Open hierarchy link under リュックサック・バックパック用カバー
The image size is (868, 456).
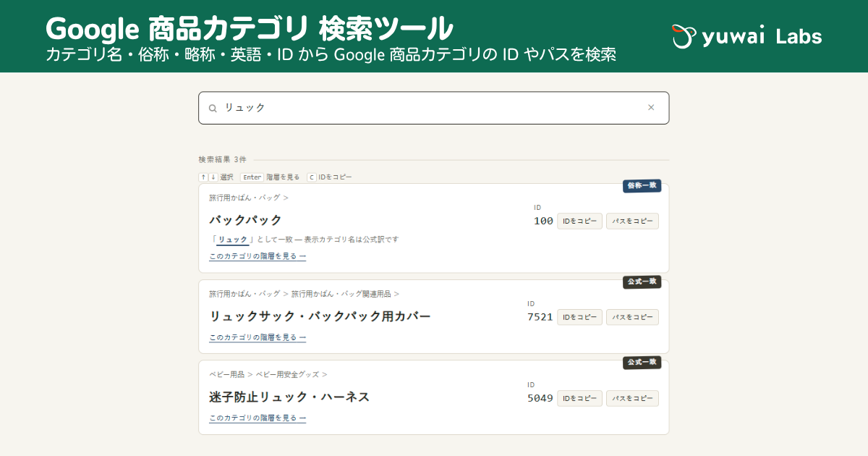pyautogui.click(x=258, y=337)
